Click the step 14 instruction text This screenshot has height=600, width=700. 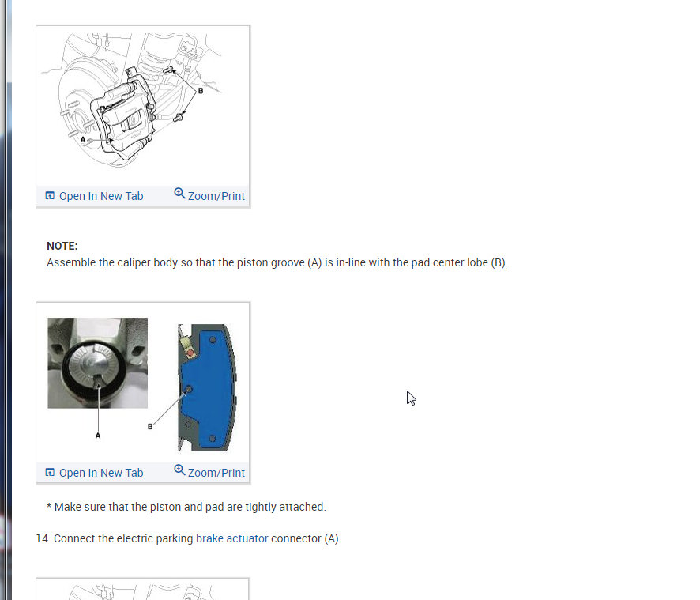tap(188, 538)
